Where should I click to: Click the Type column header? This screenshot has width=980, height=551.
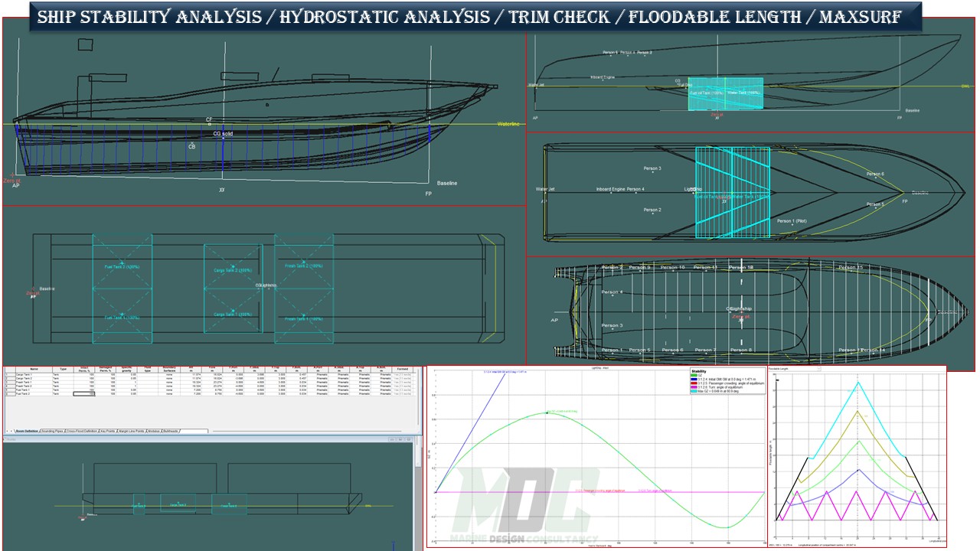[x=64, y=369]
